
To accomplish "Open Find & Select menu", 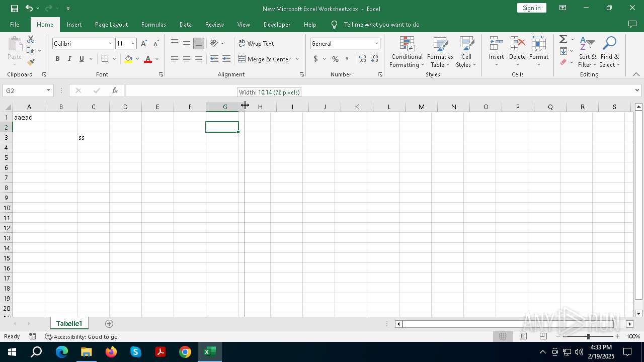I will coord(610,52).
